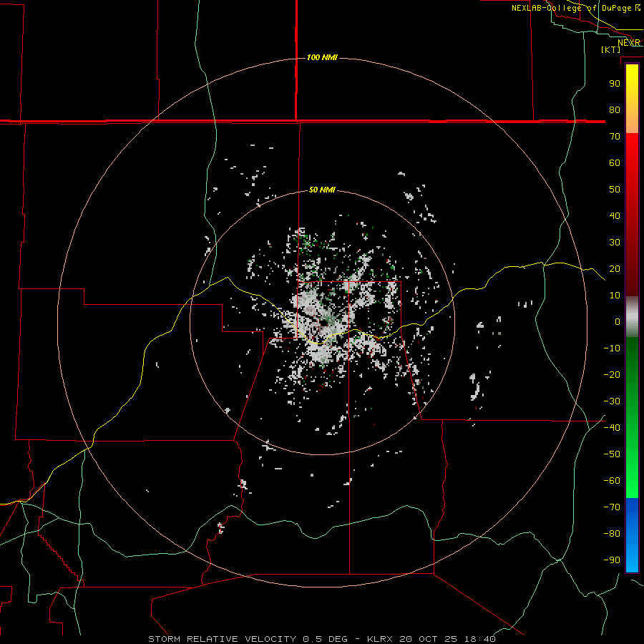The width and height of the screenshot is (644, 644).
Task: Click the 0 value on velocity scale
Action: pos(618,321)
